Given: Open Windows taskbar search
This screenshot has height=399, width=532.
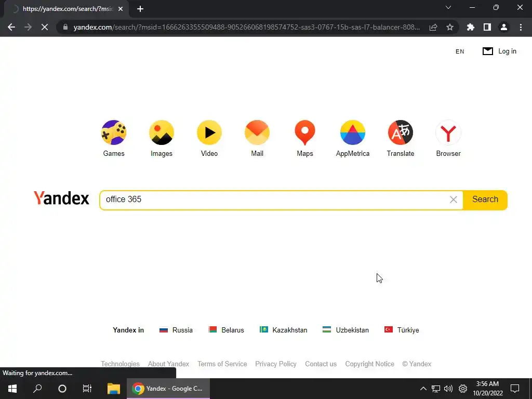Looking at the screenshot, I should coord(37,389).
